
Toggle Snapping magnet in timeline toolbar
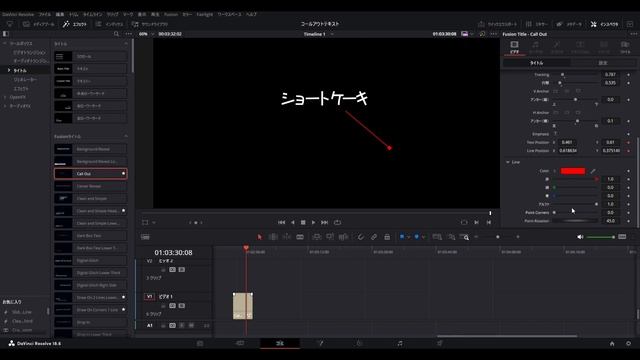coord(360,237)
